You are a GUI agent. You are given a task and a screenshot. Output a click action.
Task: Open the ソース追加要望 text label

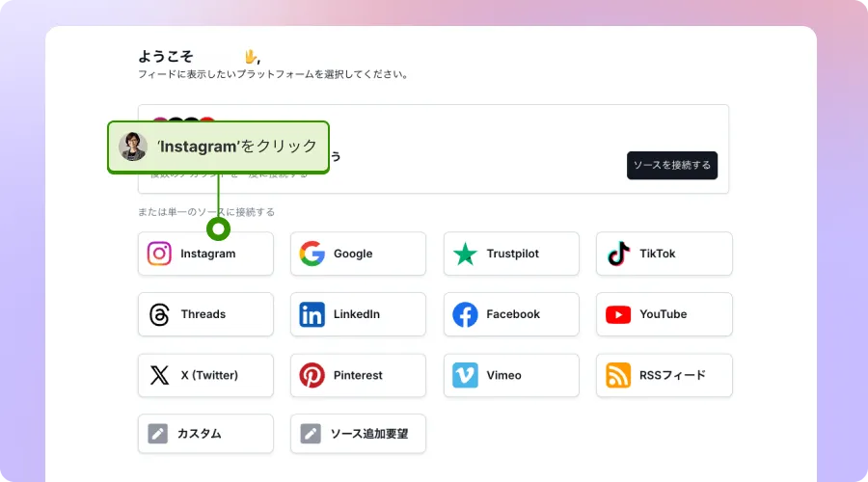369,434
